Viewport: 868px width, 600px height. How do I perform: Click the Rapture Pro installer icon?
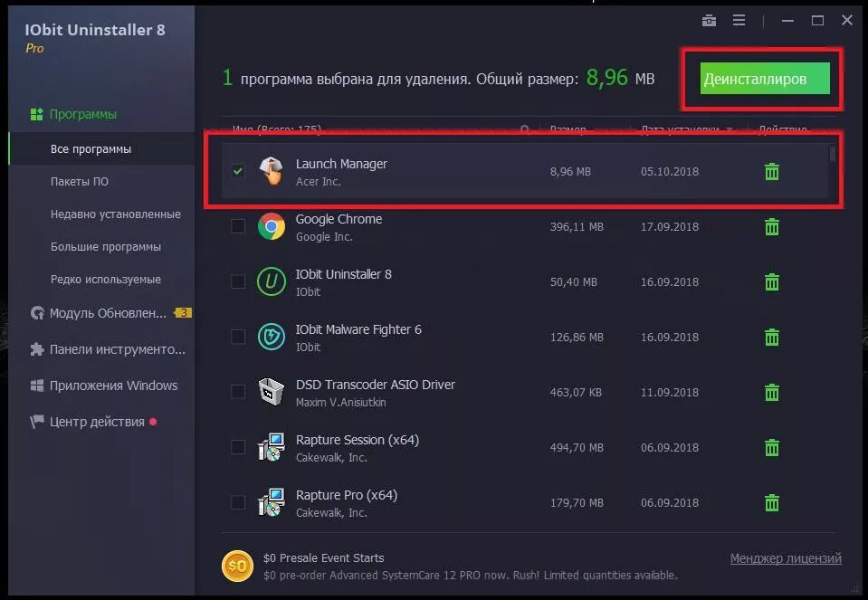click(272, 502)
